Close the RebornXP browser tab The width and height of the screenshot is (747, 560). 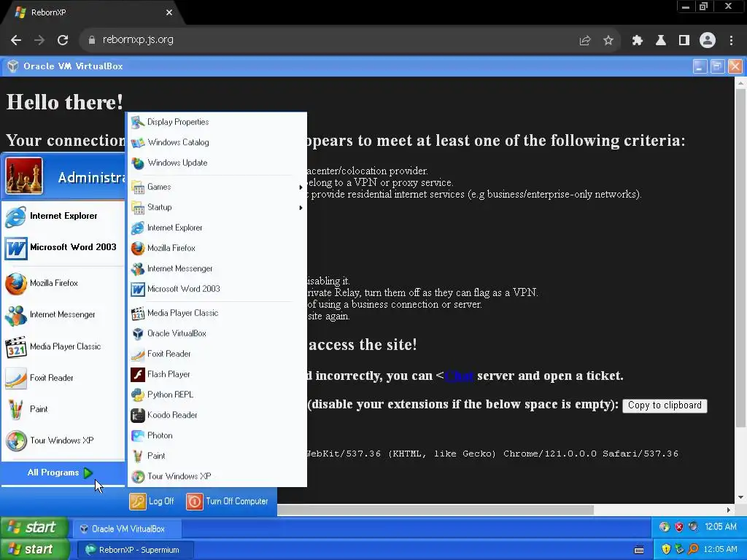(169, 12)
